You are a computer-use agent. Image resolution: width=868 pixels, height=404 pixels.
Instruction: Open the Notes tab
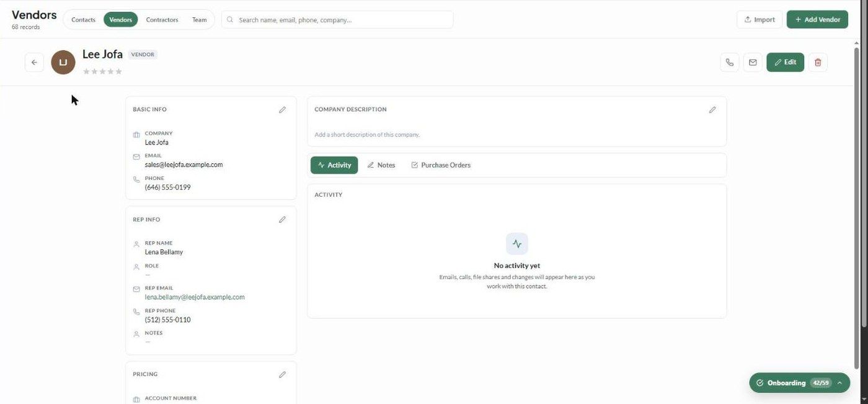point(381,165)
